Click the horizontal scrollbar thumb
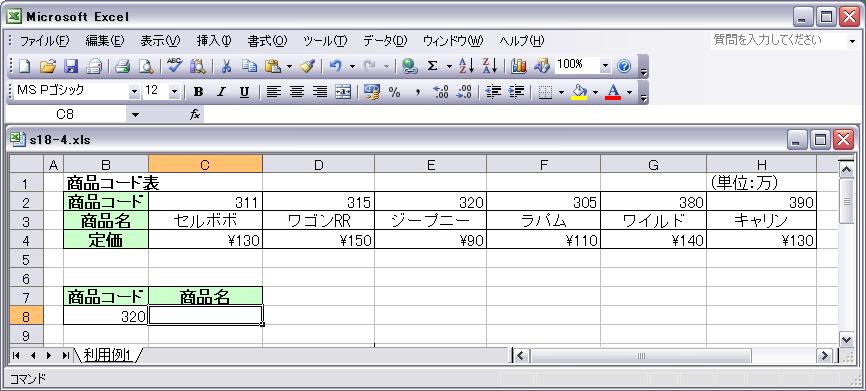The width and height of the screenshot is (866, 391). tap(641, 356)
